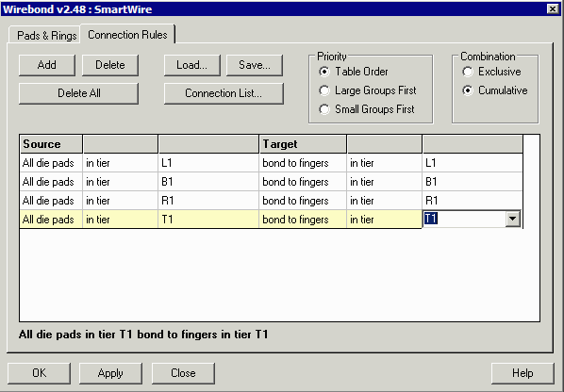Open the Load... dialog

(192, 65)
